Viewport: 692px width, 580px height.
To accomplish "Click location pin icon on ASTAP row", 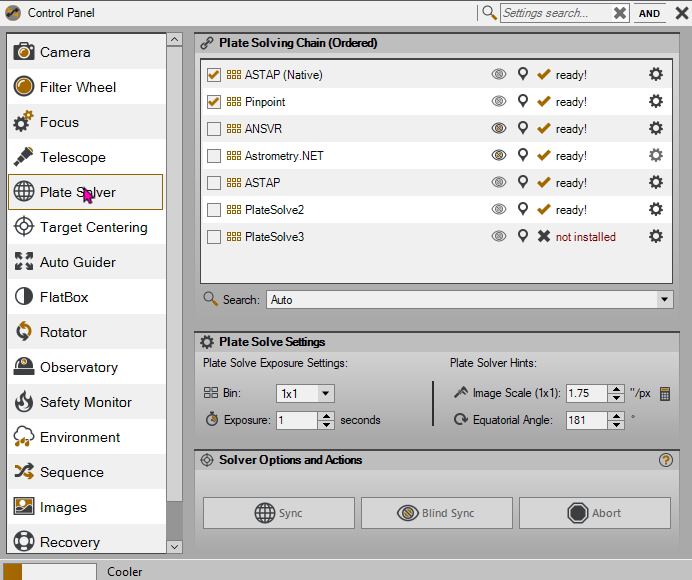I will (x=523, y=182).
